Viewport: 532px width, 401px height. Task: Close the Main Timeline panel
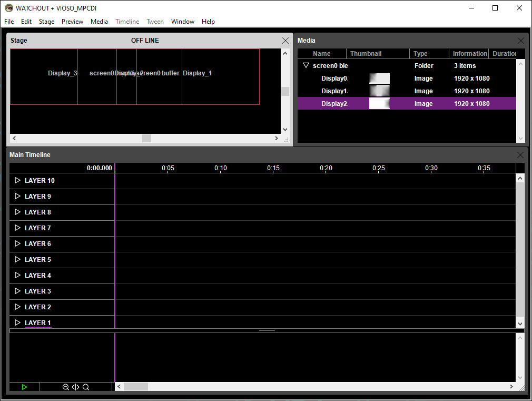521,155
